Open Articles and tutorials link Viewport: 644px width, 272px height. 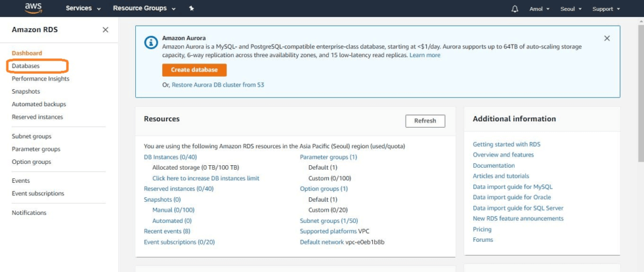click(x=501, y=176)
